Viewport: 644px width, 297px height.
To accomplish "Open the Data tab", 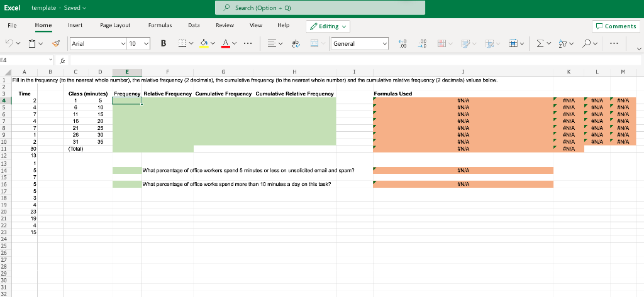I will (x=194, y=26).
